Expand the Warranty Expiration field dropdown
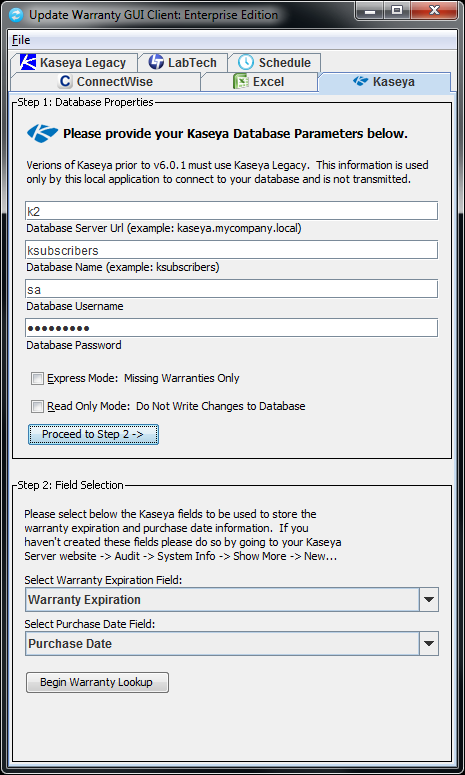The width and height of the screenshot is (465, 775). pos(428,600)
